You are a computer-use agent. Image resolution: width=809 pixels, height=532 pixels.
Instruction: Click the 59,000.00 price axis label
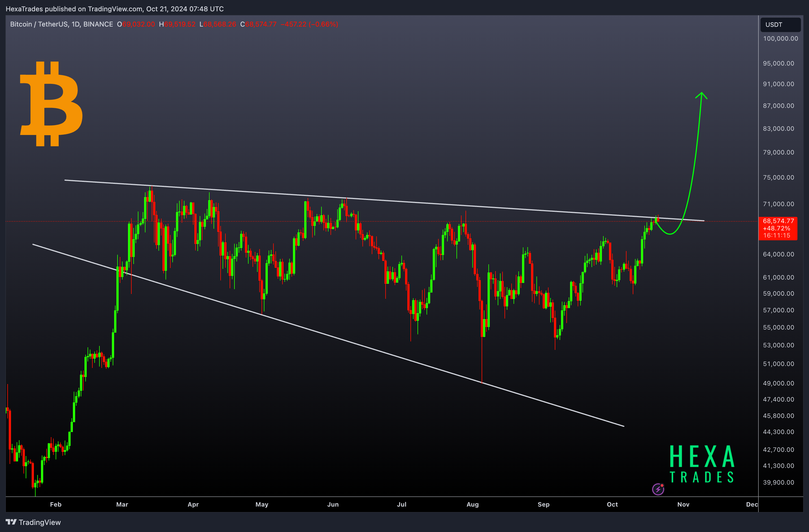tap(778, 293)
